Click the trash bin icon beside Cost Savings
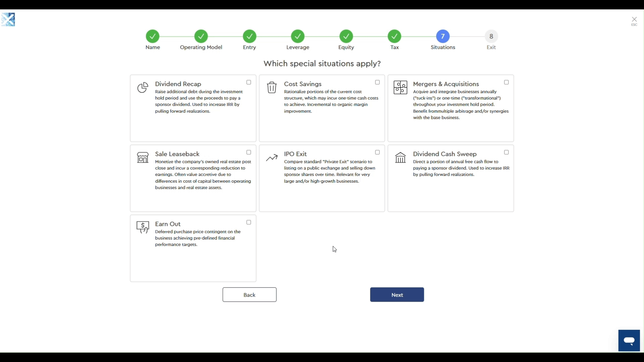Screen dimensions: 644x362 point(272,87)
